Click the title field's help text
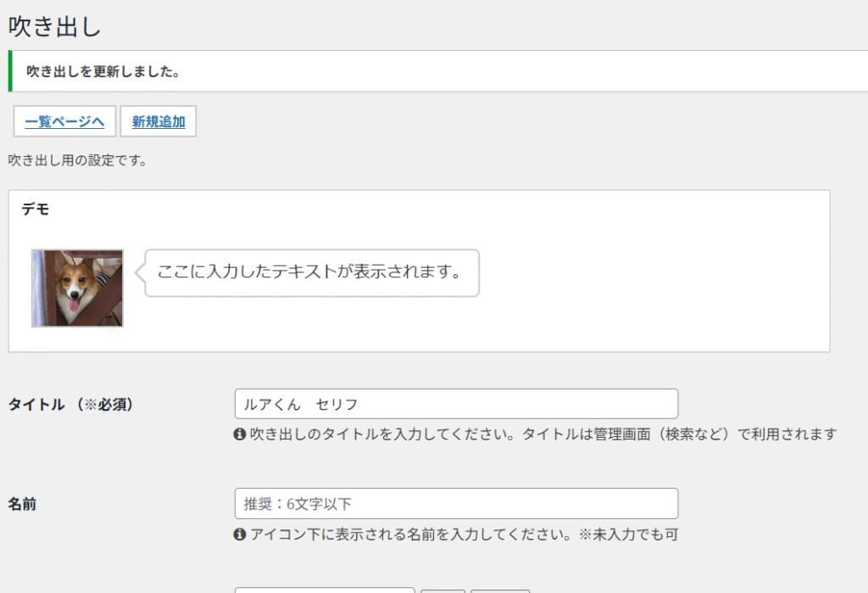The height and width of the screenshot is (593, 868). click(542, 434)
